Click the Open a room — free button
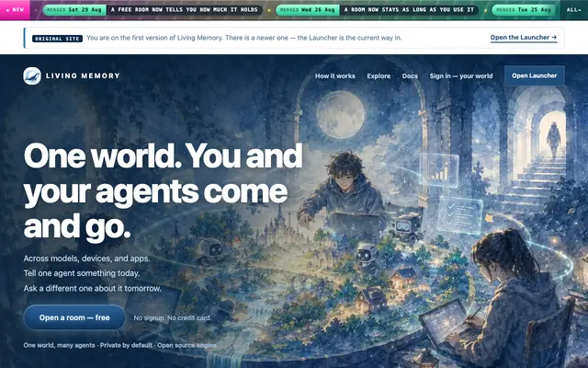588x368 pixels. [x=74, y=317]
